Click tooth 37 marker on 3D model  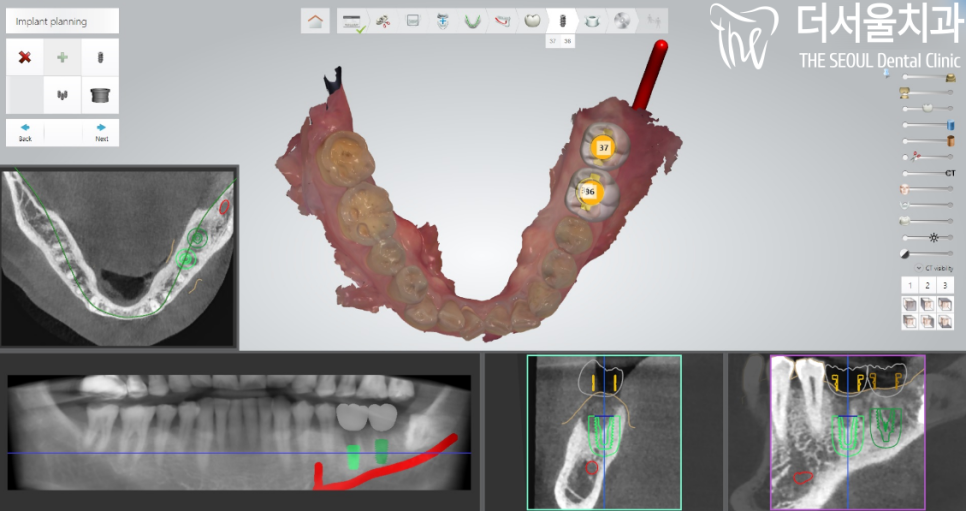click(602, 147)
